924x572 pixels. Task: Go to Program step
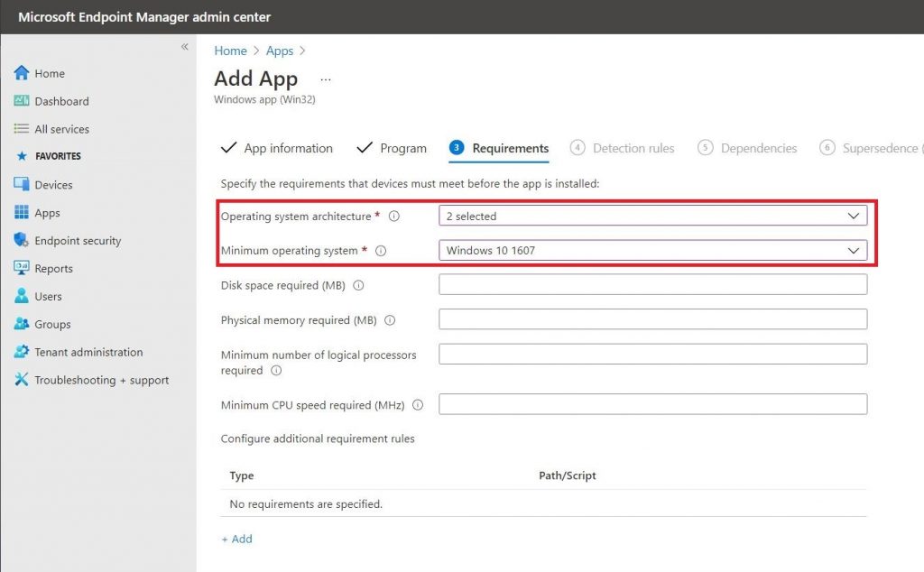click(392, 148)
